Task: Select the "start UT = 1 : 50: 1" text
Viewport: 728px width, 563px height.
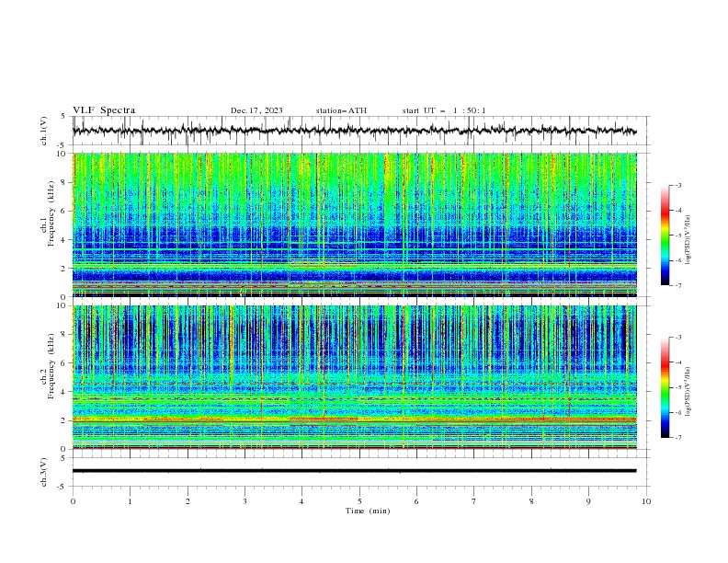Action: [x=444, y=110]
